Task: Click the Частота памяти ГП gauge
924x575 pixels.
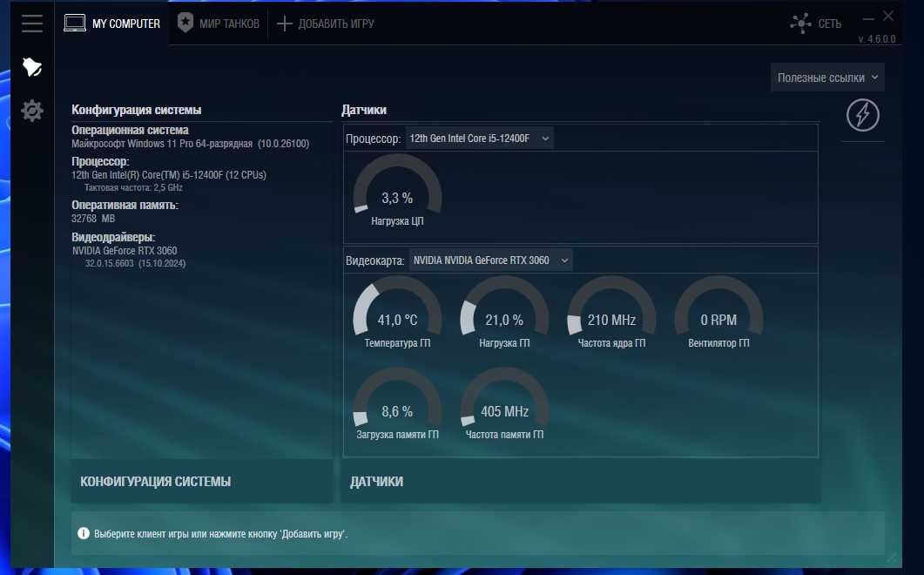Action: click(504, 404)
